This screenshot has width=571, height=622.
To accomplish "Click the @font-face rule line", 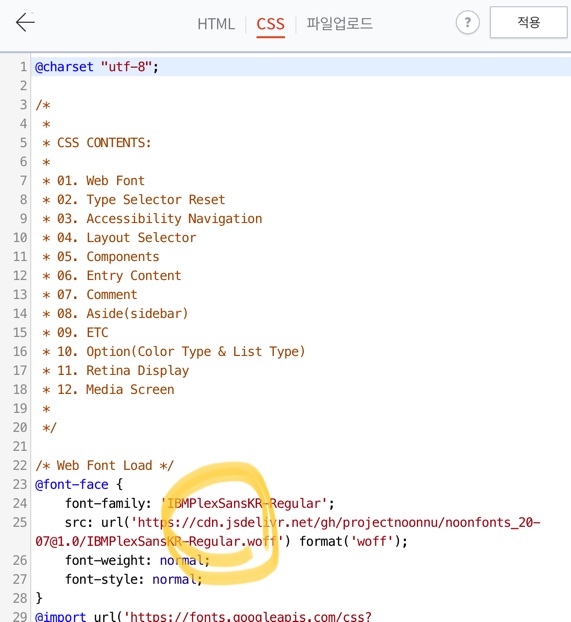I will coord(79,484).
